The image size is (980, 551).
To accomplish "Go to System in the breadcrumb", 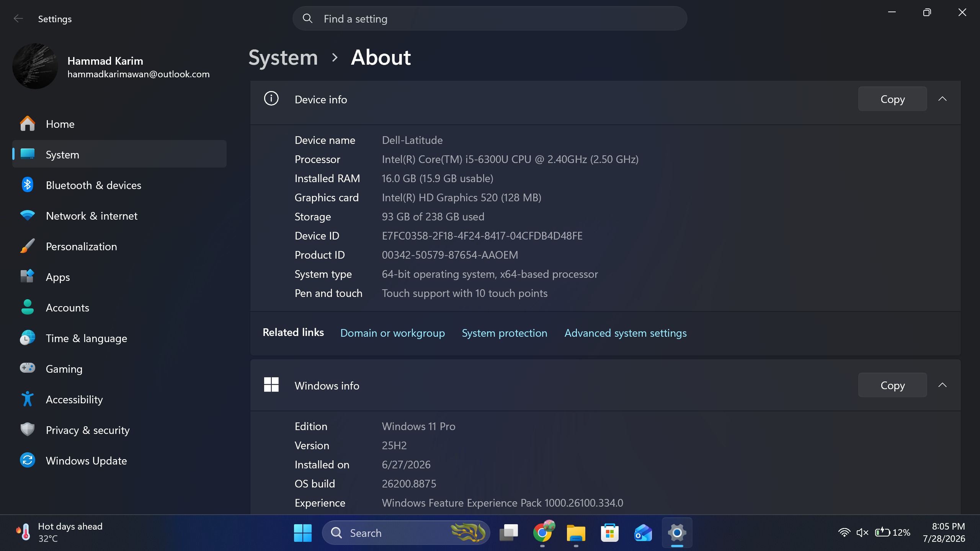I will tap(283, 57).
